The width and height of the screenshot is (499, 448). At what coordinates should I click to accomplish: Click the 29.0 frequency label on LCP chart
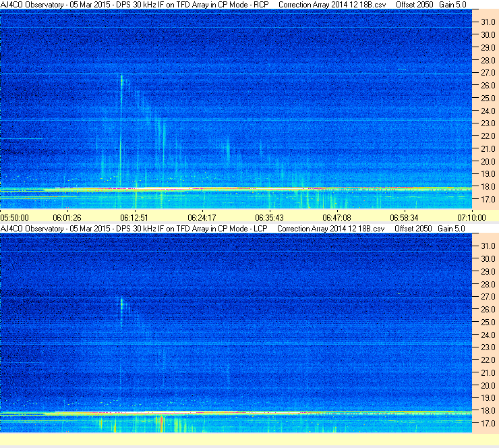pyautogui.click(x=488, y=271)
